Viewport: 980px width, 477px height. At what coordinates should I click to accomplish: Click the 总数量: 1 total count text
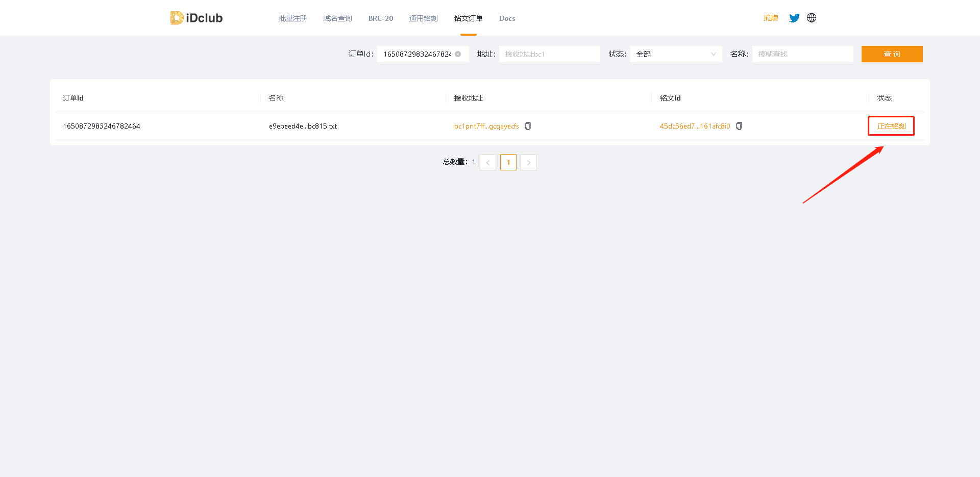[459, 162]
